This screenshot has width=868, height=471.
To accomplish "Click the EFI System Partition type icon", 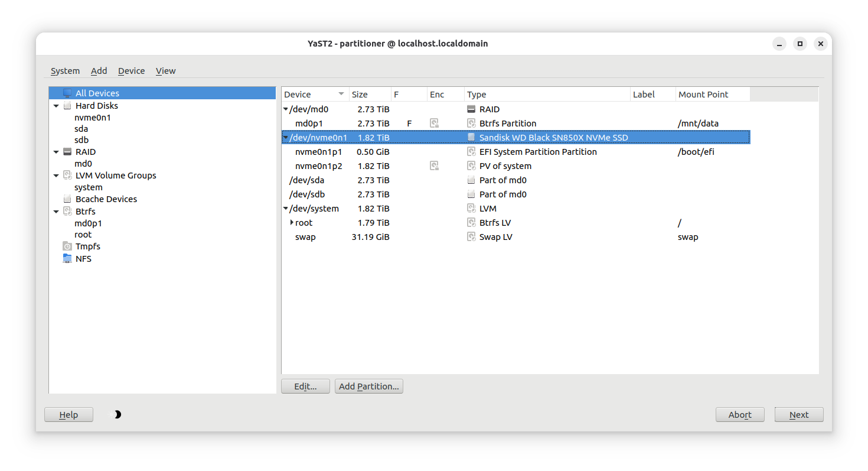I will pyautogui.click(x=471, y=152).
